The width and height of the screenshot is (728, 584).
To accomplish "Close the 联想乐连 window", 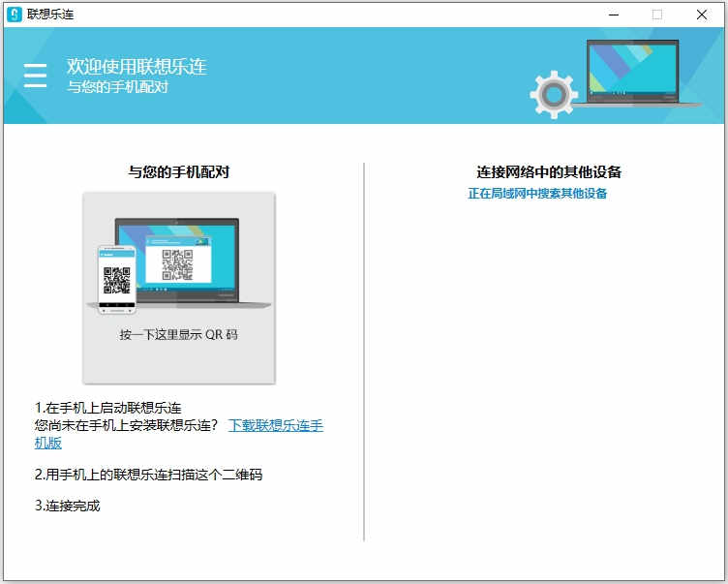I will [702, 14].
